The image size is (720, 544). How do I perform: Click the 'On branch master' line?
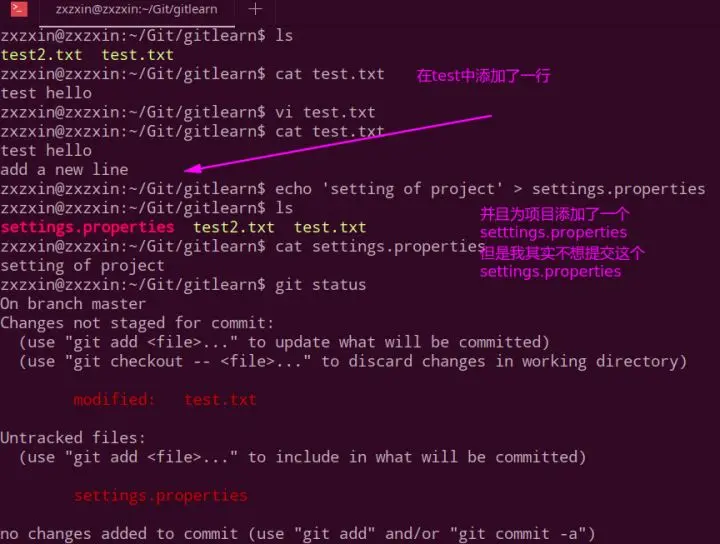73,304
